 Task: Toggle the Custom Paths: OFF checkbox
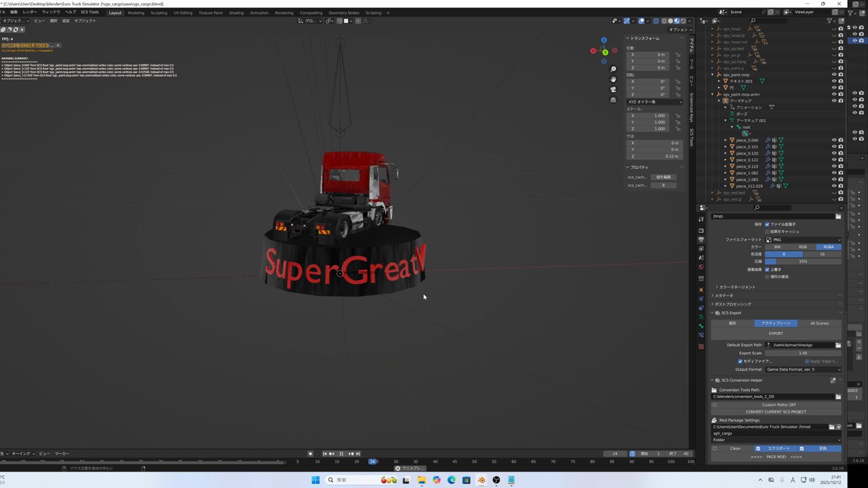tap(715, 405)
